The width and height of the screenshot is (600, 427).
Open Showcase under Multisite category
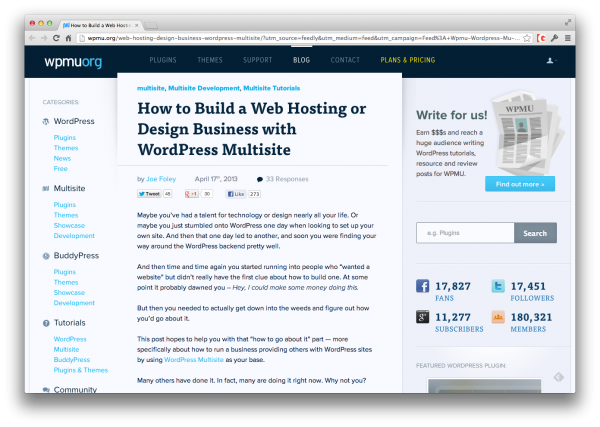[69, 225]
